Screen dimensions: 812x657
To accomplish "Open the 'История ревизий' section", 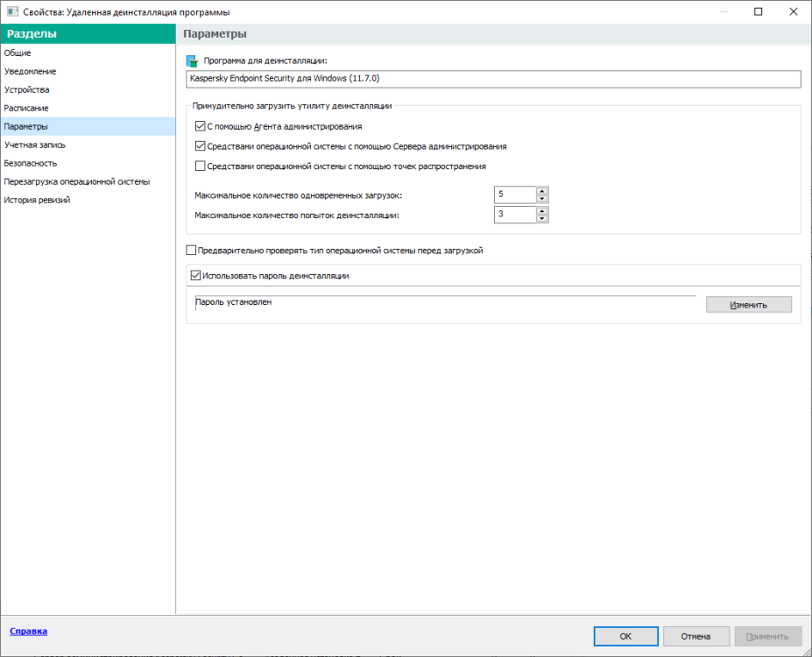I will 88,200.
